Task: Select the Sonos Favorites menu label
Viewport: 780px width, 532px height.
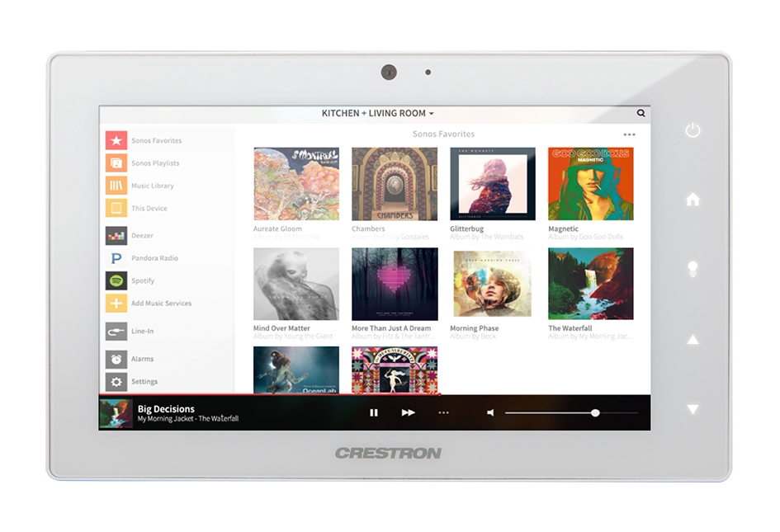Action: [x=157, y=141]
